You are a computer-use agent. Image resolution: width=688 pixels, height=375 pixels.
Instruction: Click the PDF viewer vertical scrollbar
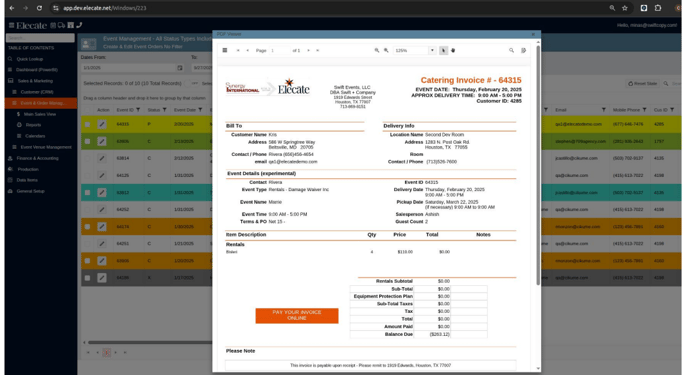tap(538, 164)
